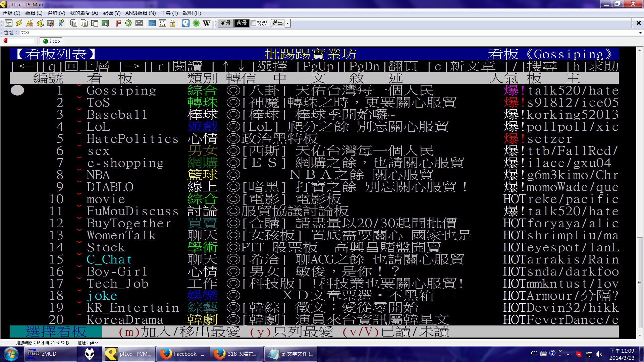
Task: Click the 送出 send button
Action: click(277, 23)
